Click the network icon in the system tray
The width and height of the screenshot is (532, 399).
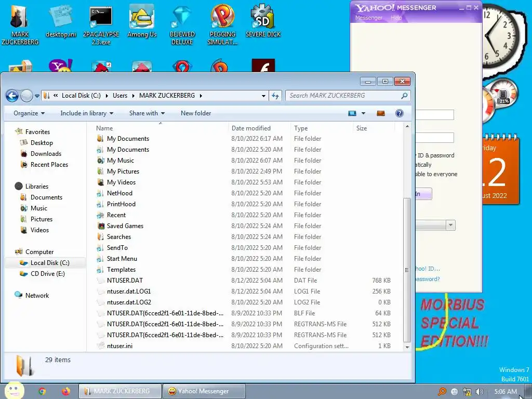pyautogui.click(x=467, y=392)
